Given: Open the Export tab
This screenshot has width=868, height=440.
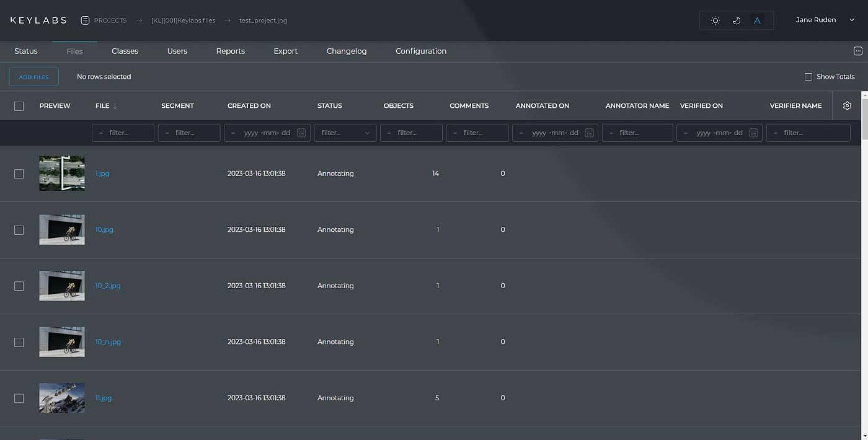Looking at the screenshot, I should tap(286, 51).
